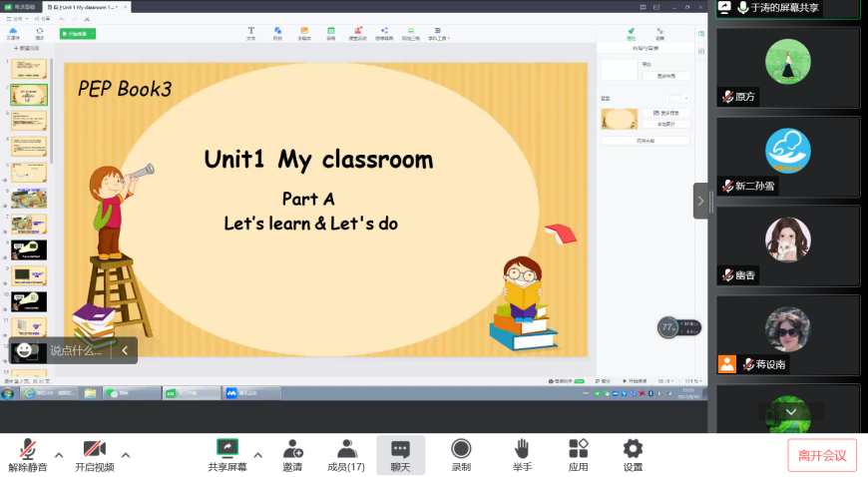The width and height of the screenshot is (868, 477).
Task: Select the 原方 participant tile
Action: 788,68
